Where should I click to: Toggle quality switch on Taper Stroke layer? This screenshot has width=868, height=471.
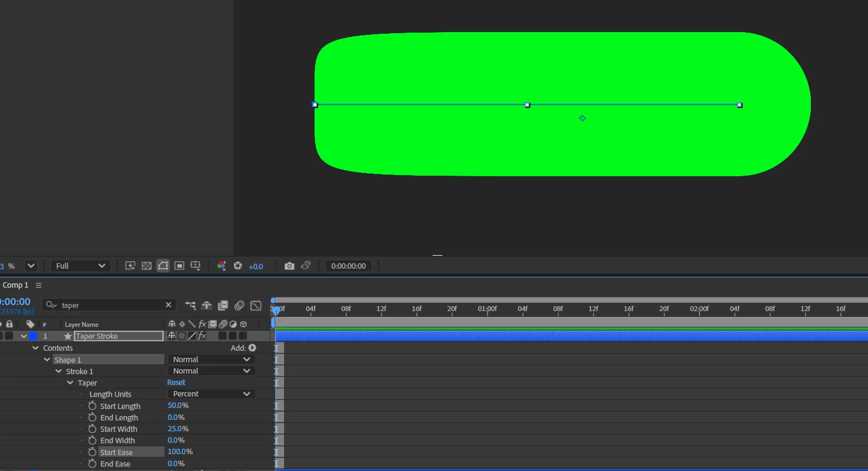click(192, 336)
